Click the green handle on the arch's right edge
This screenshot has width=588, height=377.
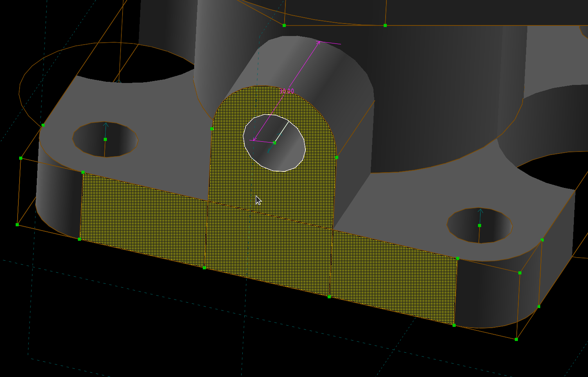coord(336,157)
